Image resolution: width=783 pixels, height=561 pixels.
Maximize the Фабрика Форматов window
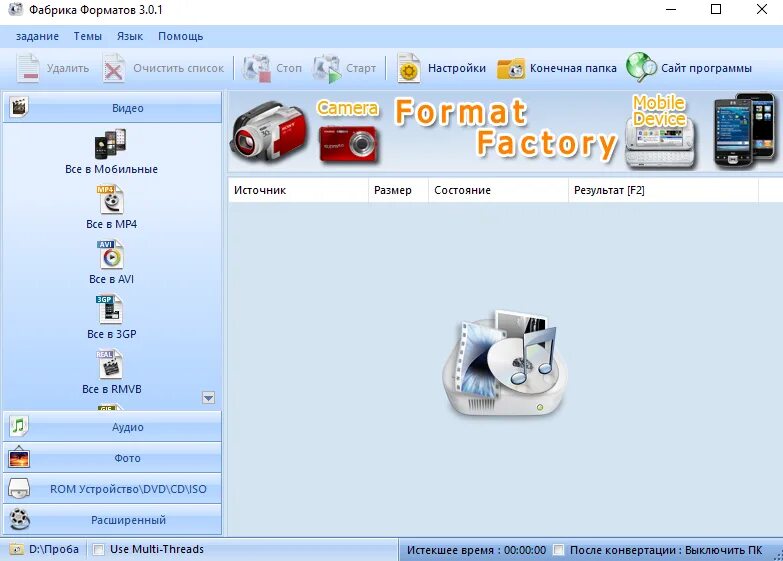[x=716, y=9]
